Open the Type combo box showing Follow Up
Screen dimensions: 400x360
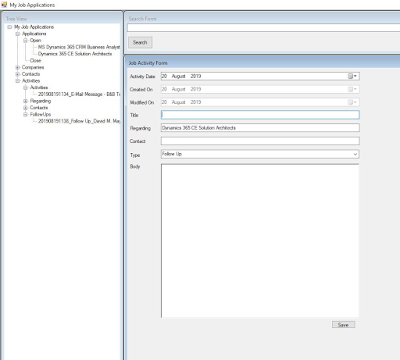pyautogui.click(x=355, y=154)
